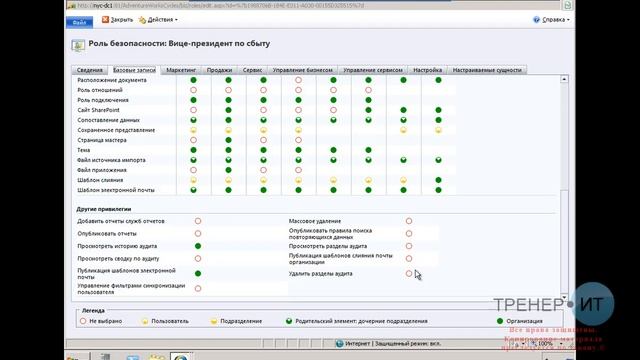The height and width of the screenshot is (360, 640).
Task: Open the Управление бизнесом tab
Action: (302, 70)
